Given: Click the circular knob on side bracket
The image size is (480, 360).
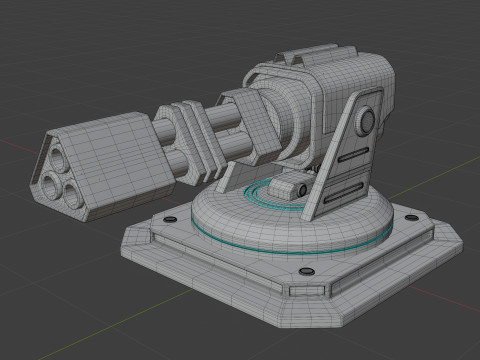Looking at the screenshot, I should (x=366, y=121).
